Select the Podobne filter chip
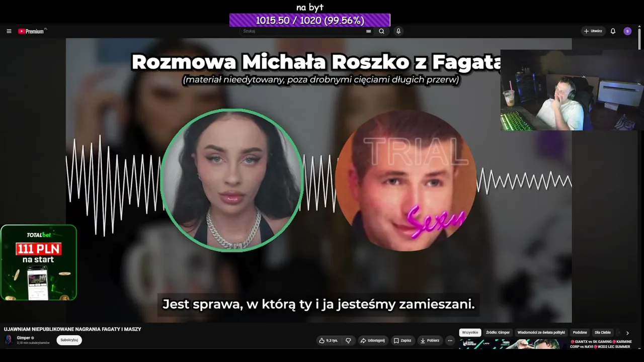 [x=580, y=332]
